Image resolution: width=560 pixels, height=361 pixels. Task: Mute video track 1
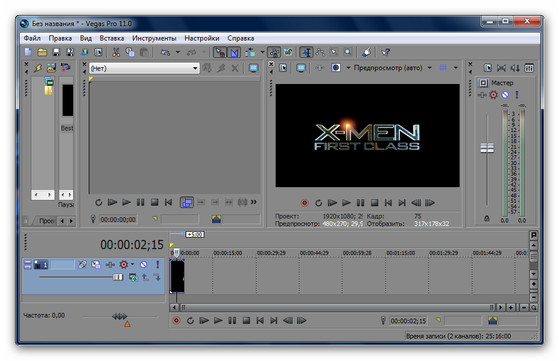point(144,265)
